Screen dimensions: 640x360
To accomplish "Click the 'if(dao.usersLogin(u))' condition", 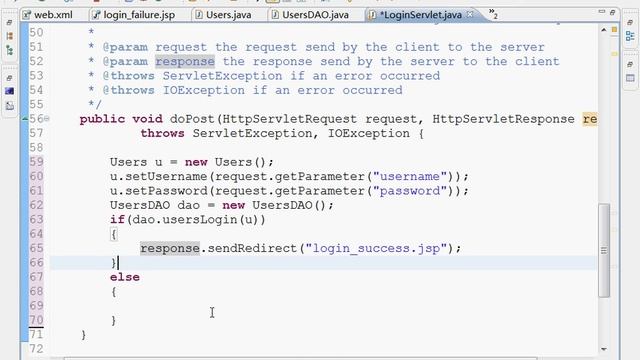I will [188, 220].
